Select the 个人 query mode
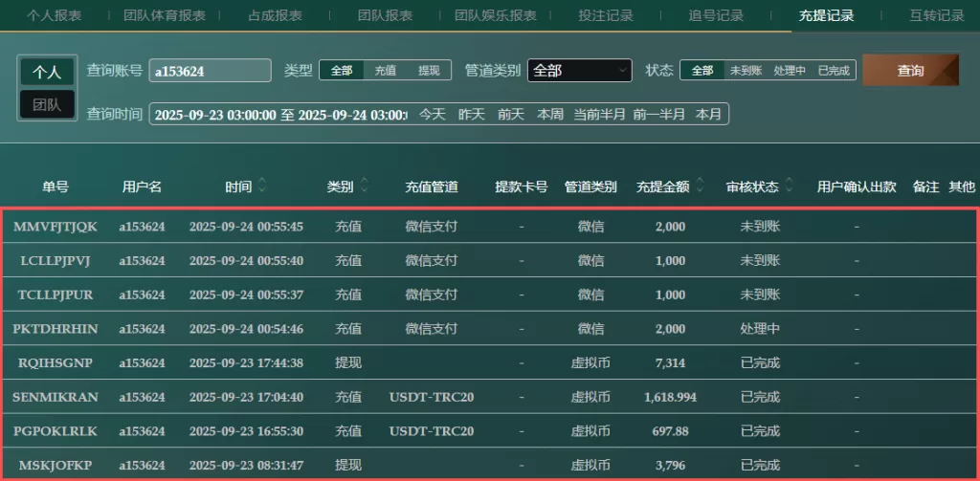The width and height of the screenshot is (980, 481). (47, 73)
